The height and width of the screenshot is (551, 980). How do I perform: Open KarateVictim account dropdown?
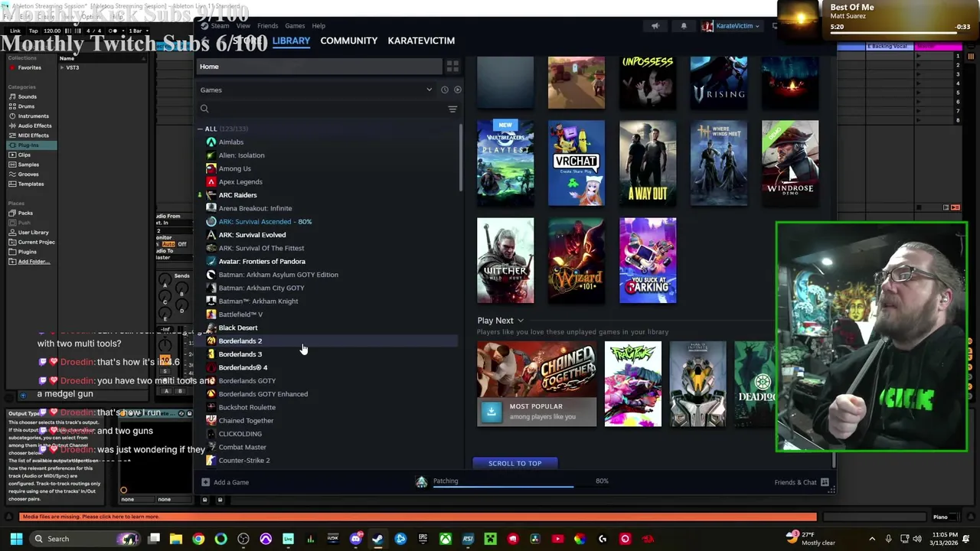coord(731,26)
